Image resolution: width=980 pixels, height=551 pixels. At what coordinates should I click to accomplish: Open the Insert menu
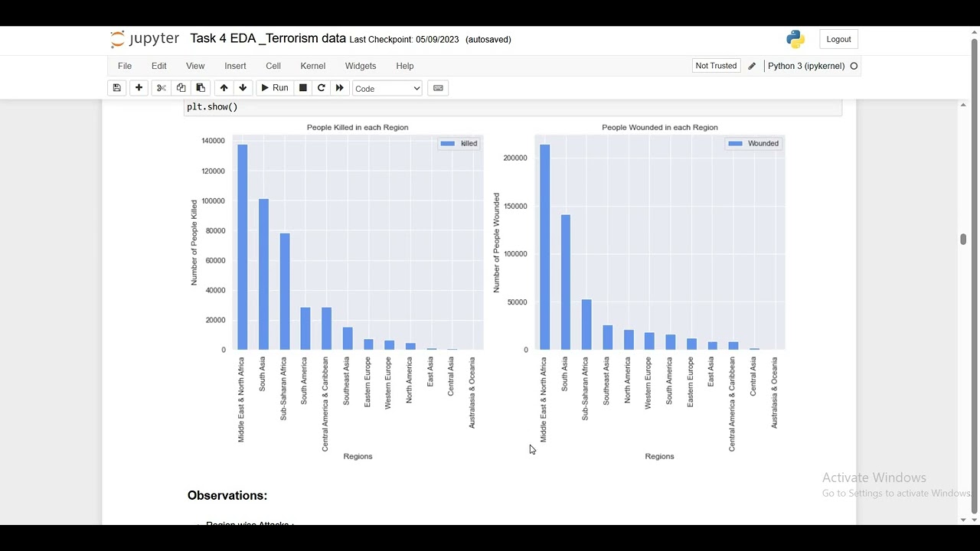[x=235, y=66]
